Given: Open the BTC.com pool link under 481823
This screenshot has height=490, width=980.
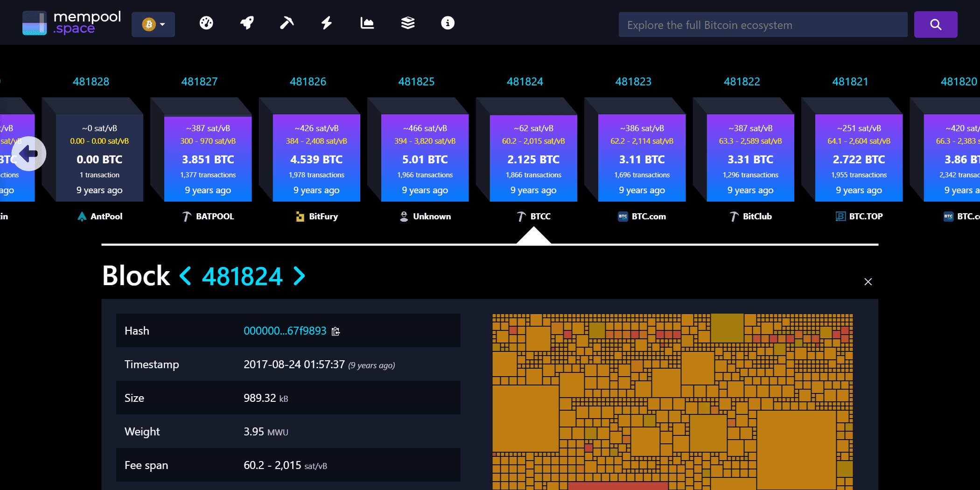Looking at the screenshot, I should coord(642,217).
